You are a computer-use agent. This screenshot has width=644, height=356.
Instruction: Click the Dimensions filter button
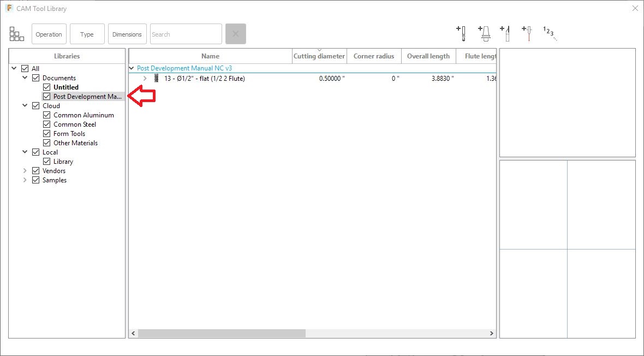tap(127, 33)
